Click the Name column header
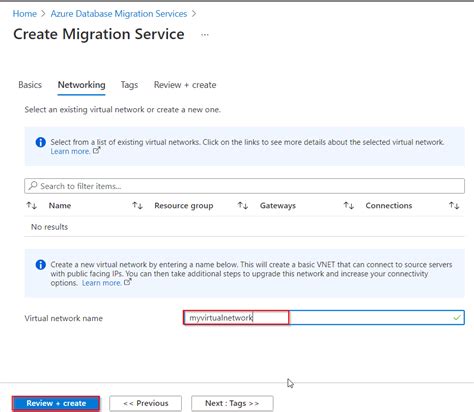This screenshot has height=412, width=474. point(60,205)
